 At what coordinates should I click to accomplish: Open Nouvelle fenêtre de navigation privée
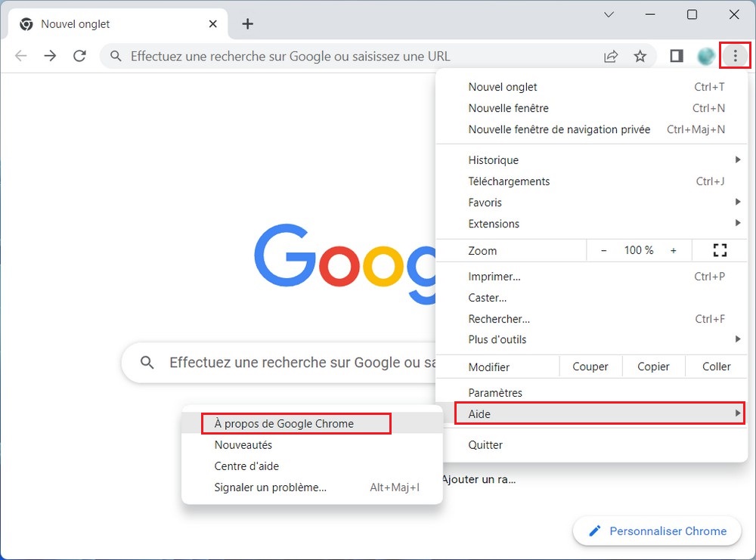[x=592, y=129]
